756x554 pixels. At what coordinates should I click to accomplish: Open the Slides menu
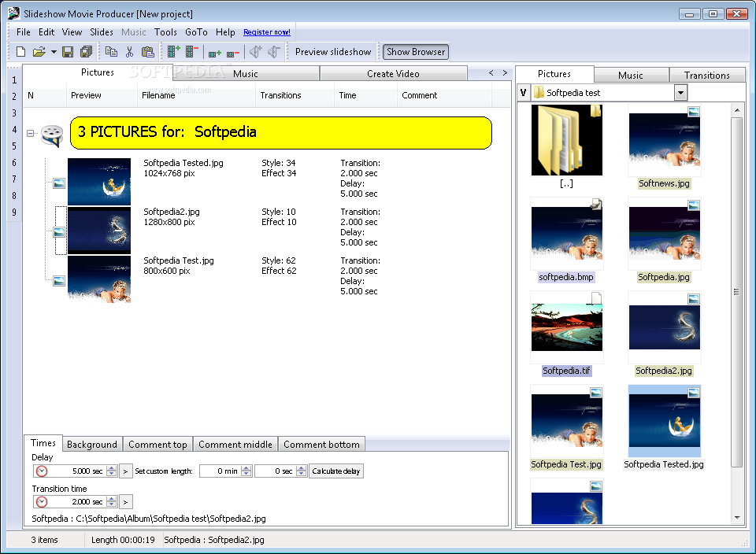[x=102, y=31]
